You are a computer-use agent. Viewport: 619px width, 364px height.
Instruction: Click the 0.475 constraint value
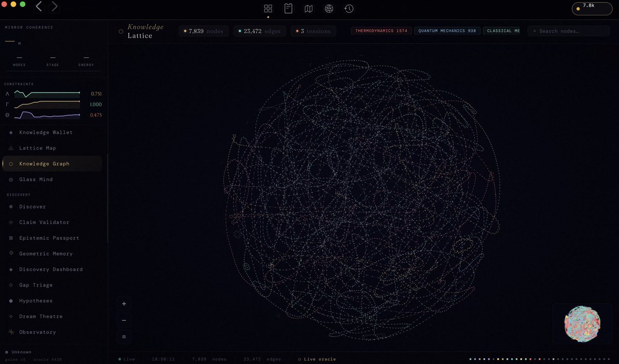96,115
